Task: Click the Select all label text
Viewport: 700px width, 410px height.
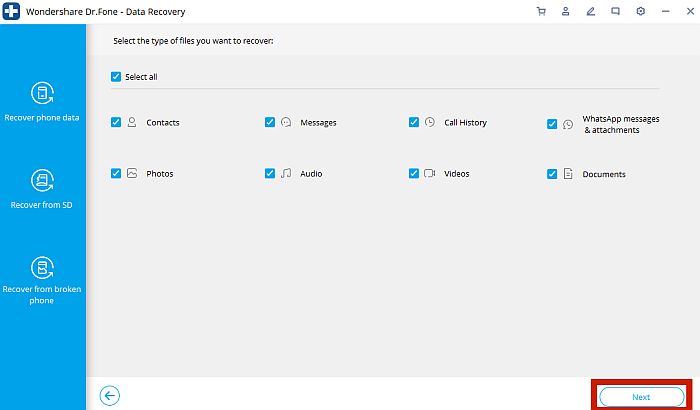Action: [141, 77]
